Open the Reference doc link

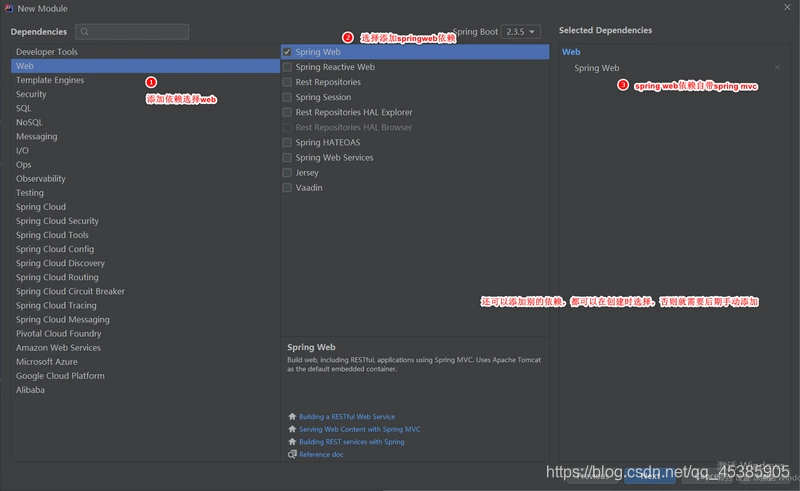tap(321, 454)
